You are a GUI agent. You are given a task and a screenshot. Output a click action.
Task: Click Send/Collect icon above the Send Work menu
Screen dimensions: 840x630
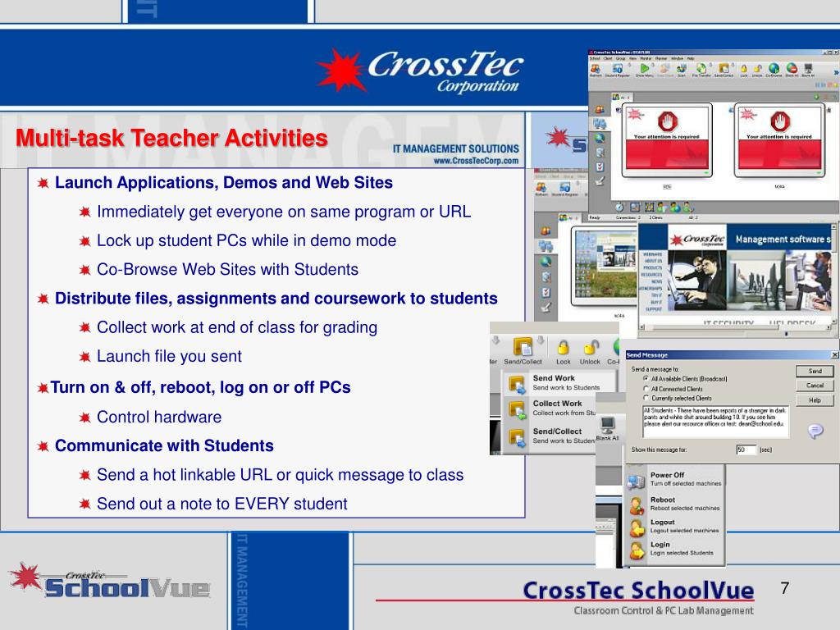coord(523,347)
